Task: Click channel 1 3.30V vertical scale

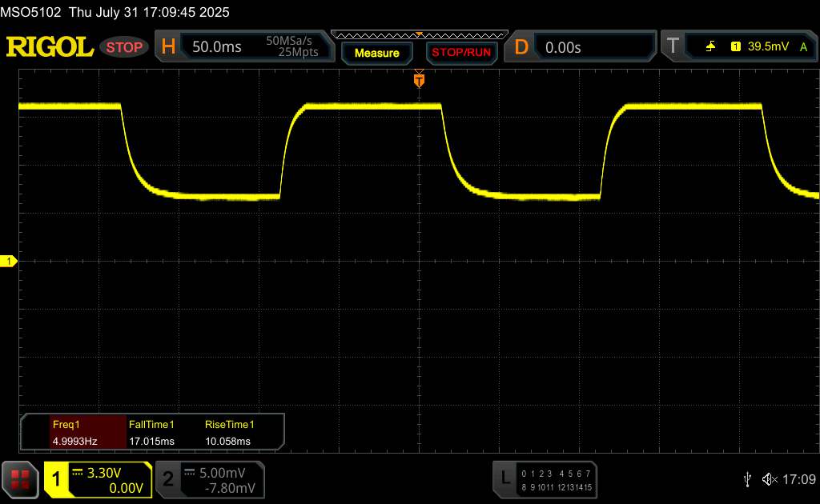Action: tap(103, 473)
